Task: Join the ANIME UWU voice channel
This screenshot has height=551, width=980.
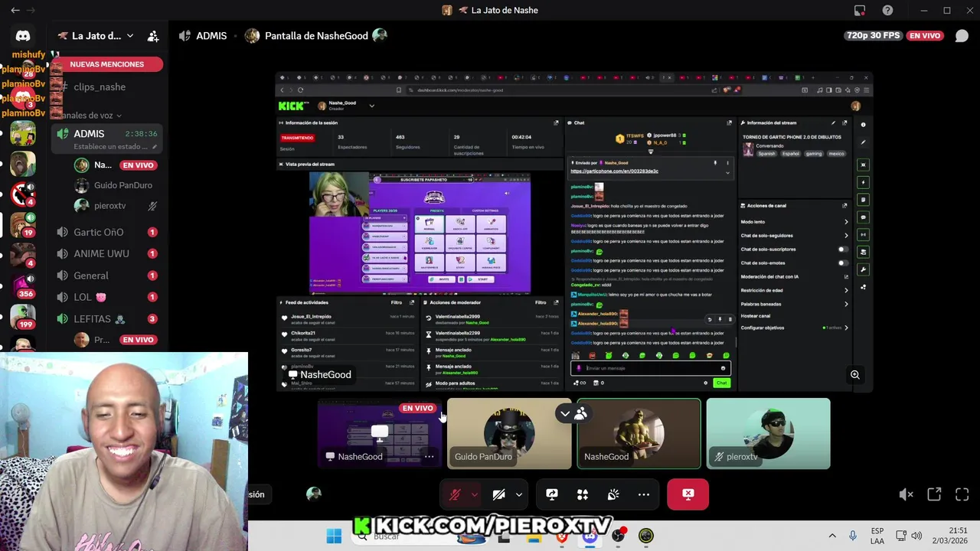Action: 107,253
